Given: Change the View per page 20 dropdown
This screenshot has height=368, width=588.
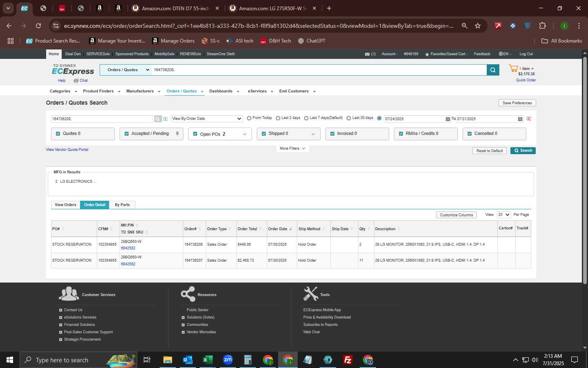Looking at the screenshot, I should [503, 215].
